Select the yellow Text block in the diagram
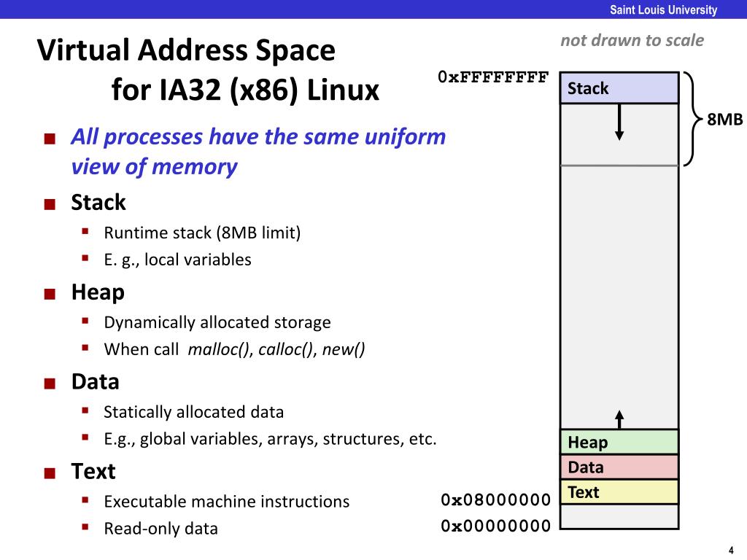747x560 pixels. coord(619,492)
